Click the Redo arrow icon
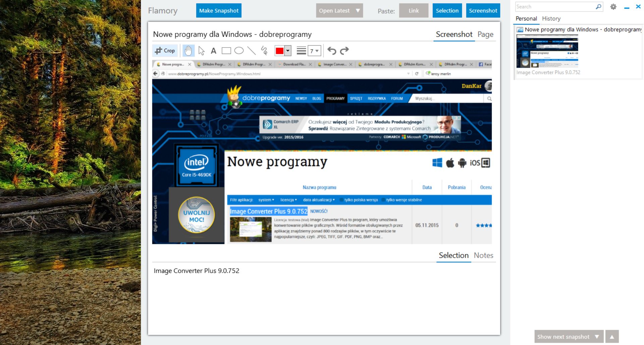Image resolution: width=644 pixels, height=345 pixels. coord(344,51)
